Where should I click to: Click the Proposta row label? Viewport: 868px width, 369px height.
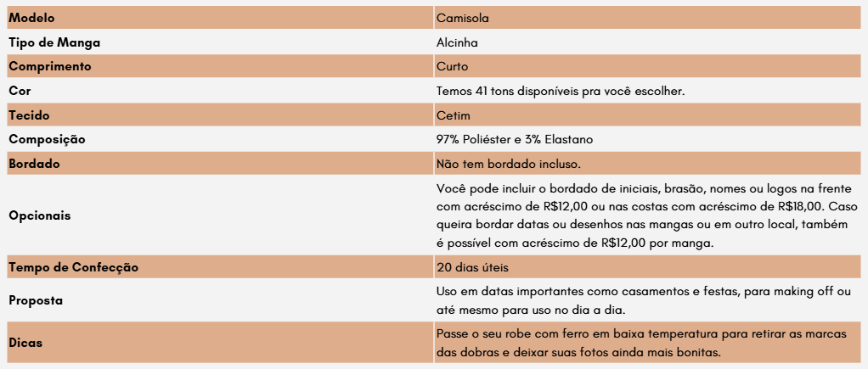pos(36,300)
